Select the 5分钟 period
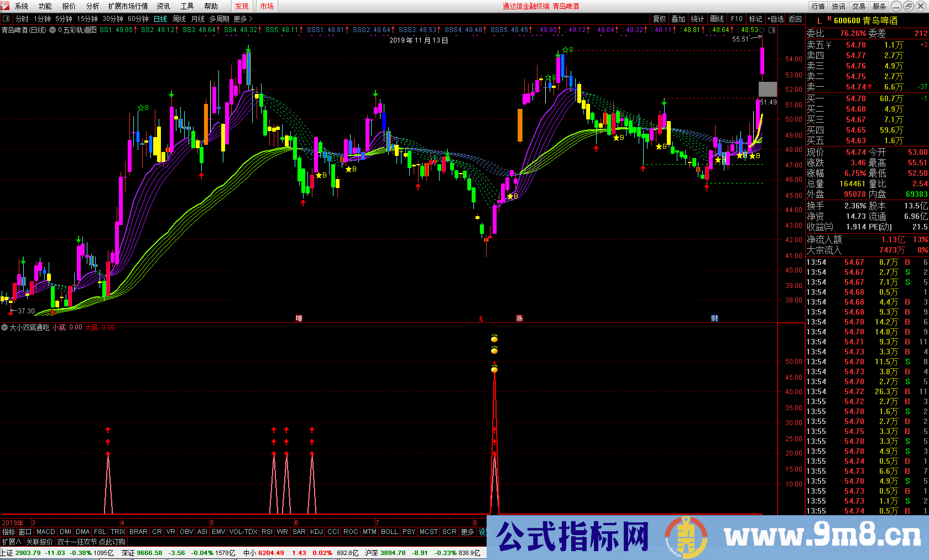This screenshot has width=929, height=560. tap(64, 19)
